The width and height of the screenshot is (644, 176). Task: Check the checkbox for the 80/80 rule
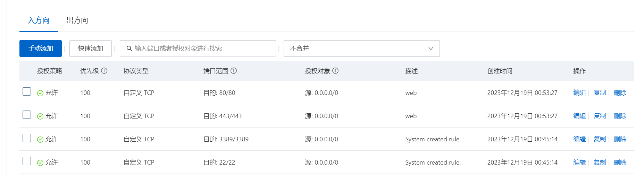pyautogui.click(x=27, y=91)
